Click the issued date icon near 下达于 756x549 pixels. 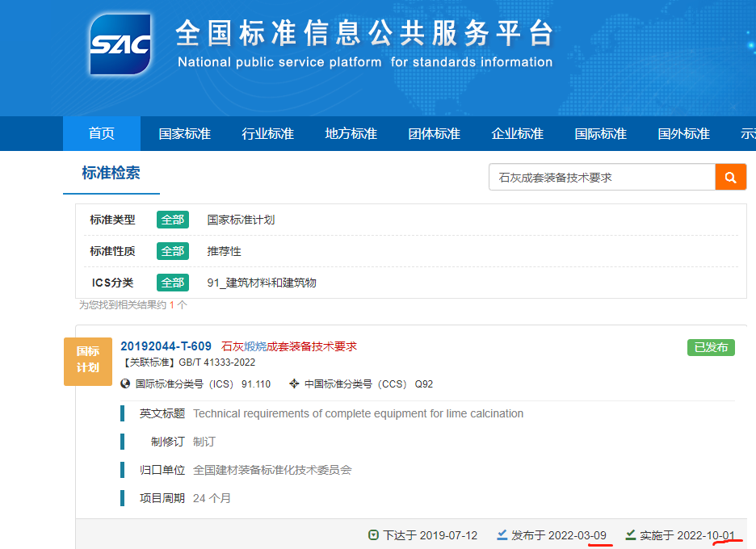pyautogui.click(x=373, y=535)
